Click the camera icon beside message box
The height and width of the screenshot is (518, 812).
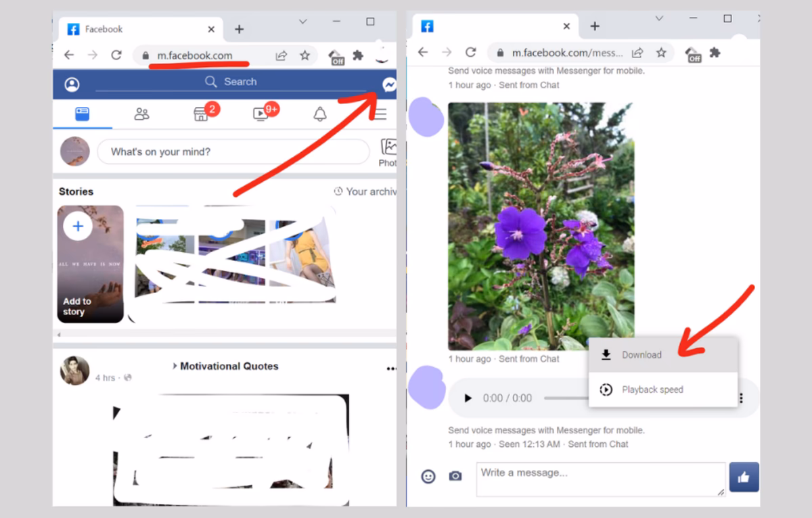[x=455, y=477]
